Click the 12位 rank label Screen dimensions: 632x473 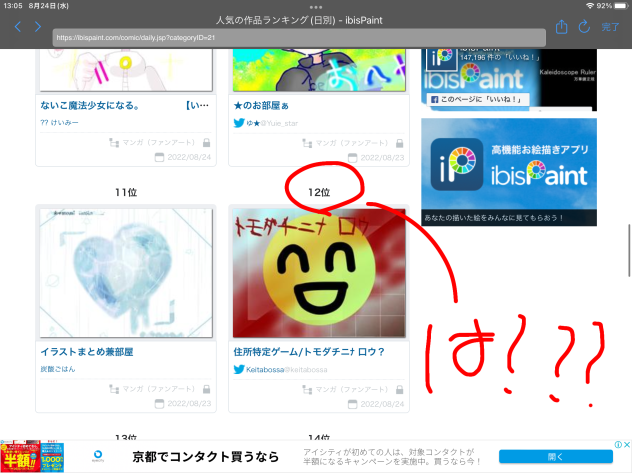pos(319,193)
